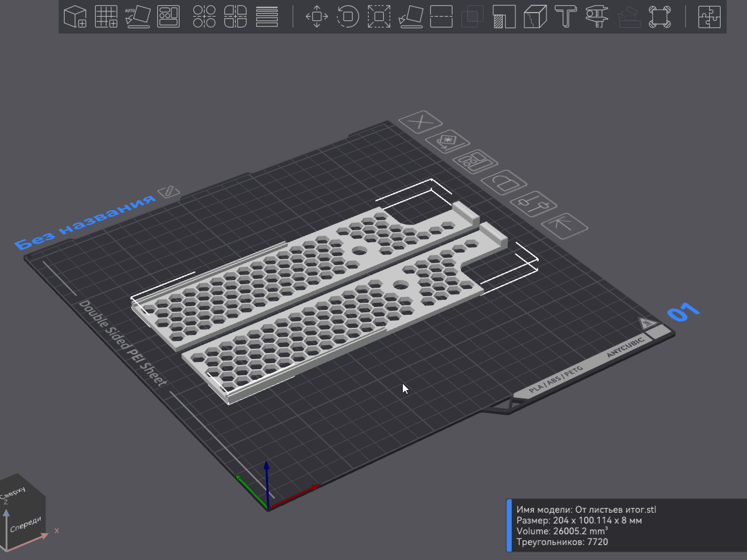The height and width of the screenshot is (560, 747).
Task: Click the size line '204 x 100.114 x 8 мм'
Action: click(x=579, y=521)
